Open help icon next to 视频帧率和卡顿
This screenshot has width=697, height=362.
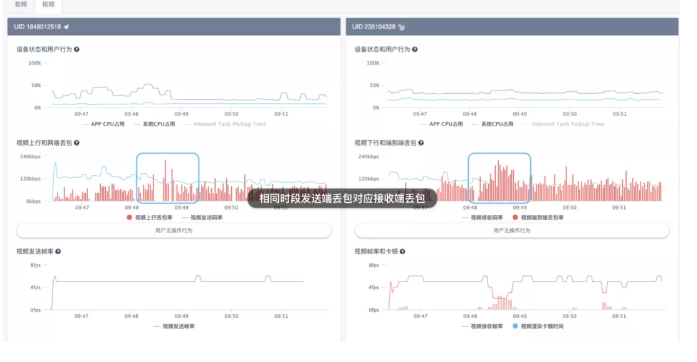[402, 251]
